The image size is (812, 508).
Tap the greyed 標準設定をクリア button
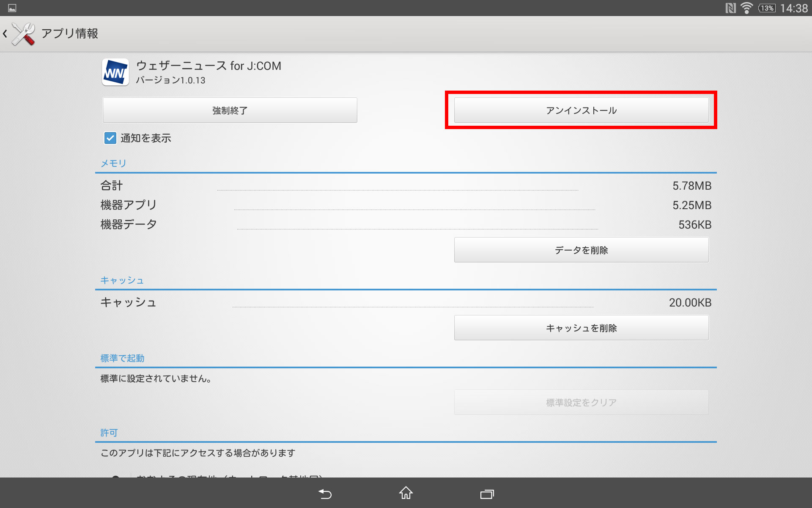pos(581,402)
